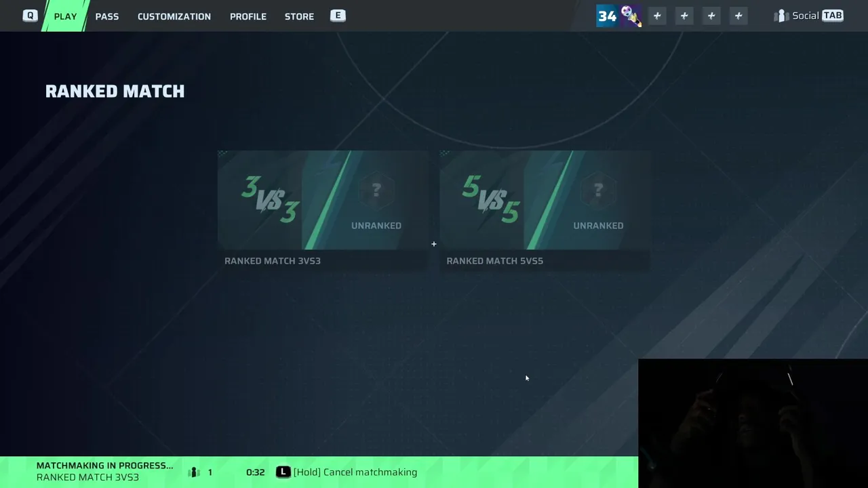Select the 5VS5 ranked match card
The width and height of the screenshot is (868, 488).
tap(545, 210)
